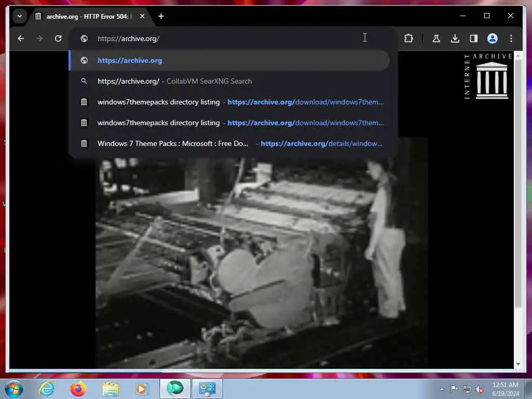This screenshot has height=399, width=532.
Task: Open second windows7themepacks directory listing suggestion
Action: tap(230, 123)
